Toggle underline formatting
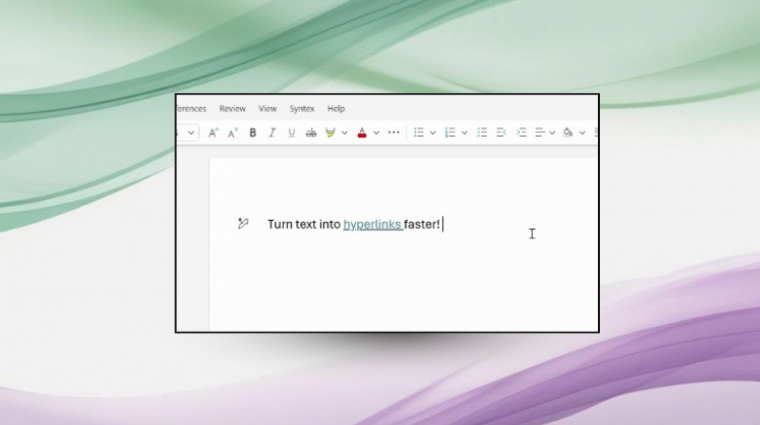This screenshot has height=425, width=760. pyautogui.click(x=291, y=133)
